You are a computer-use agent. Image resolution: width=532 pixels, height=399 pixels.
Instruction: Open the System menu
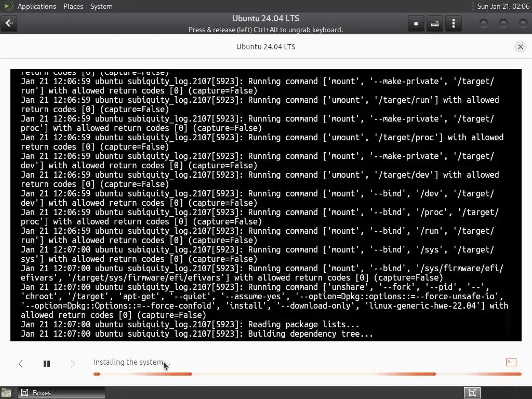pyautogui.click(x=101, y=6)
